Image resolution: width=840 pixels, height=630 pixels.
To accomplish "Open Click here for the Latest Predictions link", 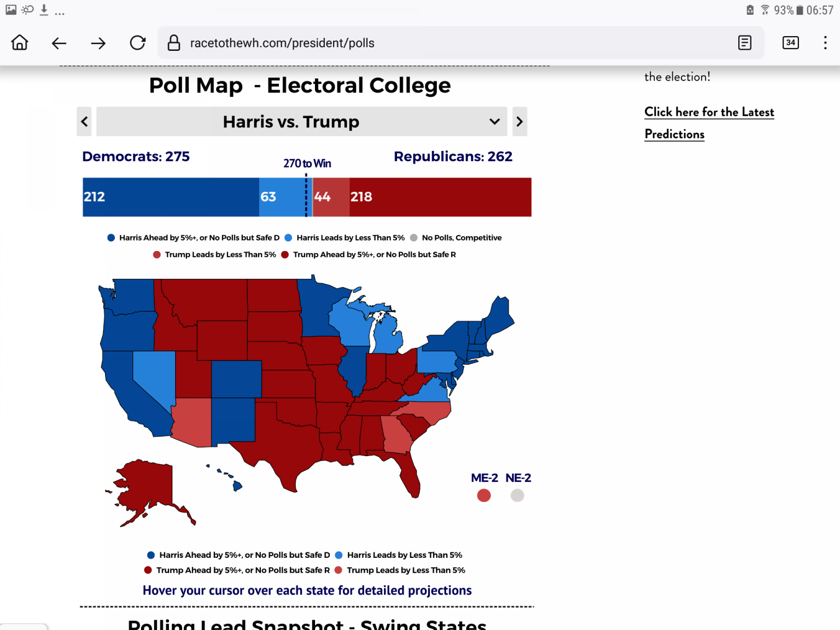I will [709, 123].
